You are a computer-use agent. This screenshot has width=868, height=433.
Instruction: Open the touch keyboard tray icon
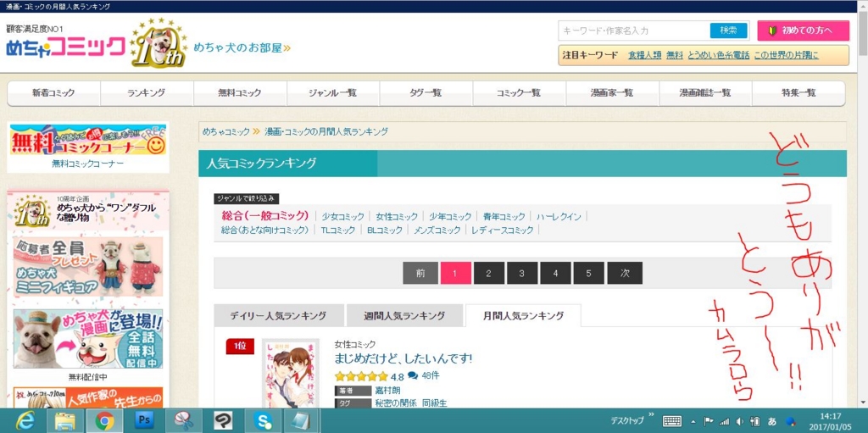pos(672,421)
